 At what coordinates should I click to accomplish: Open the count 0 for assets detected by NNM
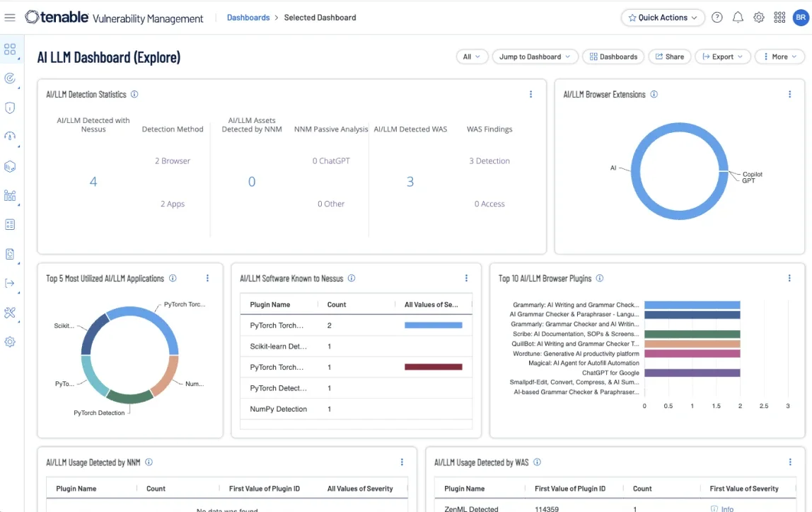tap(252, 182)
